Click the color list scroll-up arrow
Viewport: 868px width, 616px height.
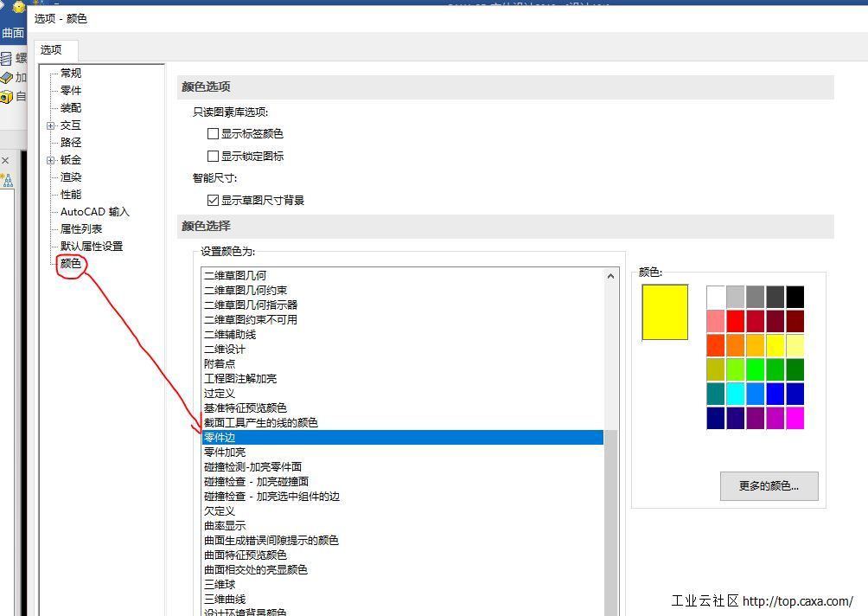tap(610, 276)
